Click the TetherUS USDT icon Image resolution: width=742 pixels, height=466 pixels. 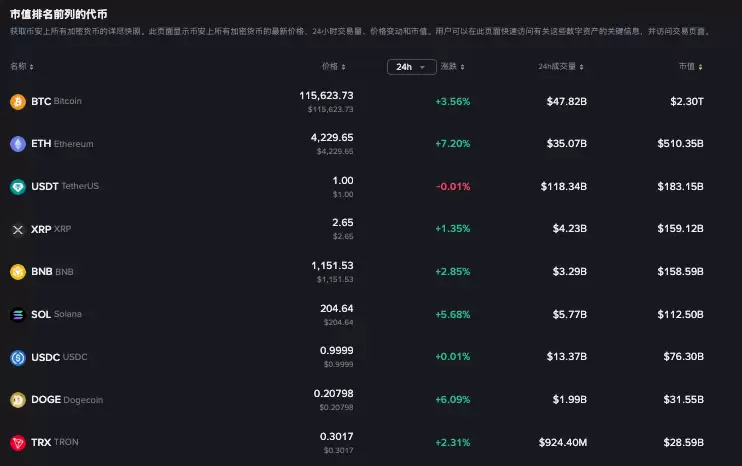click(x=17, y=187)
